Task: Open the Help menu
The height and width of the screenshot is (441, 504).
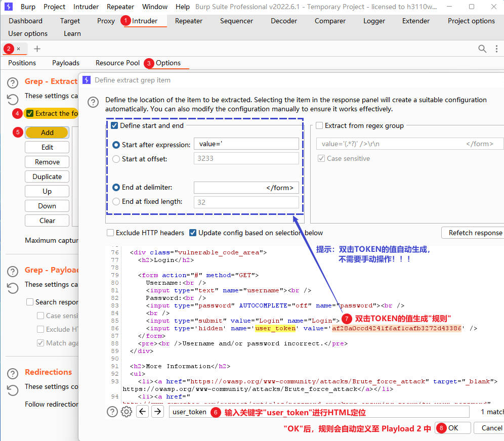Action: click(x=183, y=7)
